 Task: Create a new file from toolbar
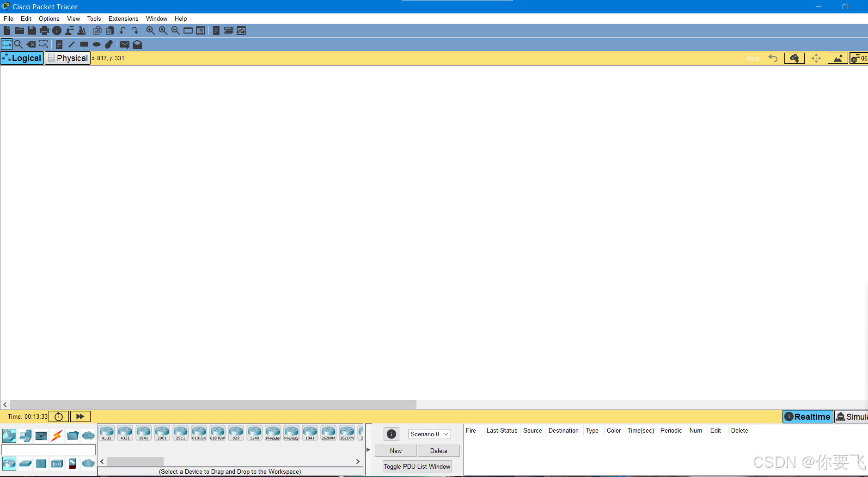pos(7,31)
